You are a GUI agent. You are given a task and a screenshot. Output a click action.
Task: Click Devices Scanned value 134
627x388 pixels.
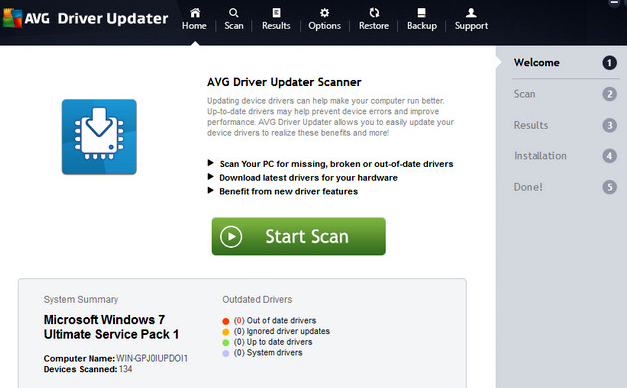tap(126, 369)
